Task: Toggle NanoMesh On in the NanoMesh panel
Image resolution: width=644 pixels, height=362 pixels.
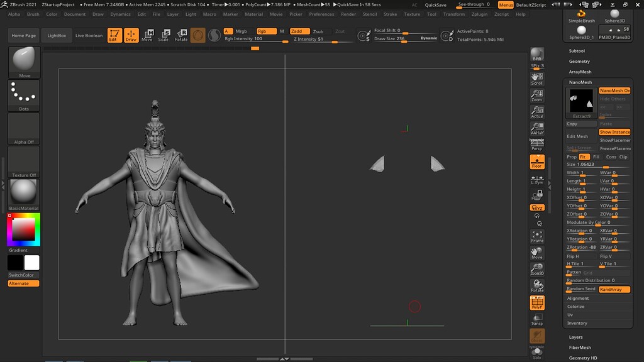Action: pyautogui.click(x=613, y=90)
